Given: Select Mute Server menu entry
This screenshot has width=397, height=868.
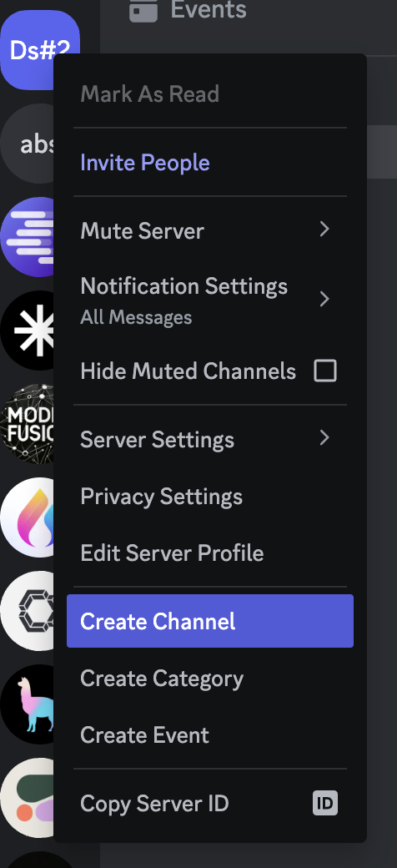Looking at the screenshot, I should [x=210, y=231].
